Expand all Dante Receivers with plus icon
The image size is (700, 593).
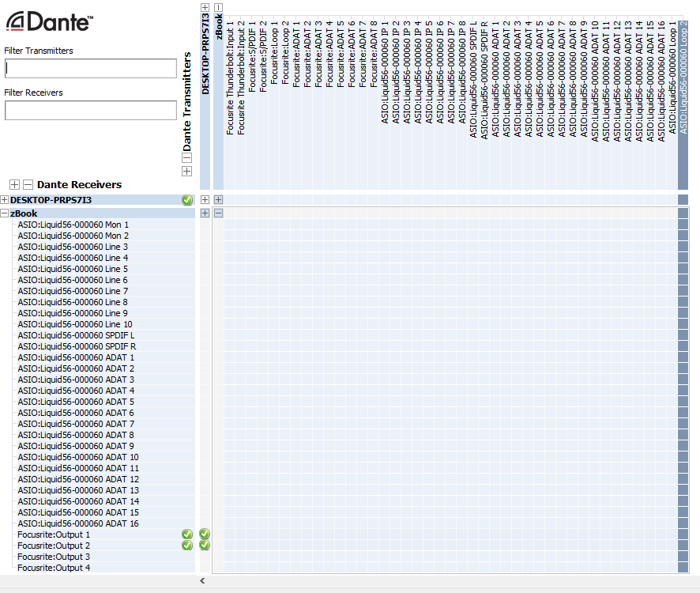coord(14,184)
